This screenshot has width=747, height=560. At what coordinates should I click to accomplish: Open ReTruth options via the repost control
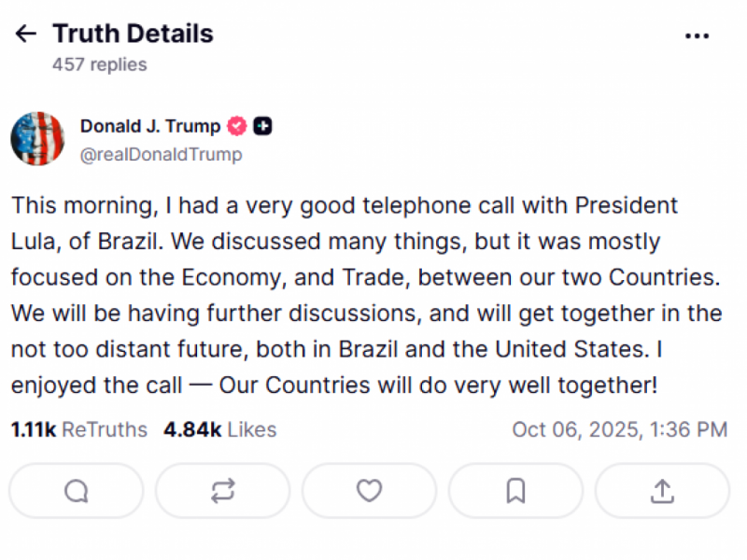click(x=221, y=490)
